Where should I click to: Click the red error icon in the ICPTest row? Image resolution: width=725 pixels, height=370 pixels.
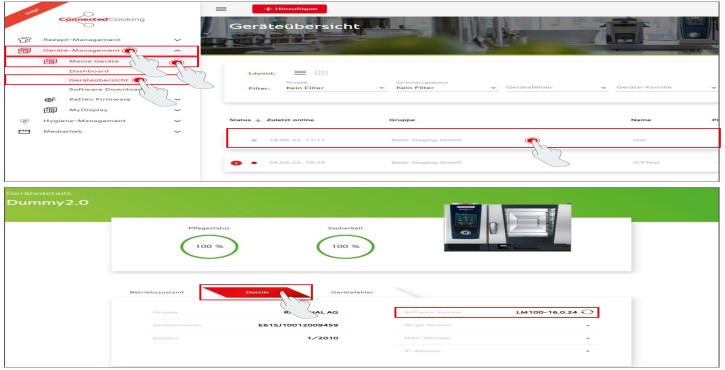[236, 163]
